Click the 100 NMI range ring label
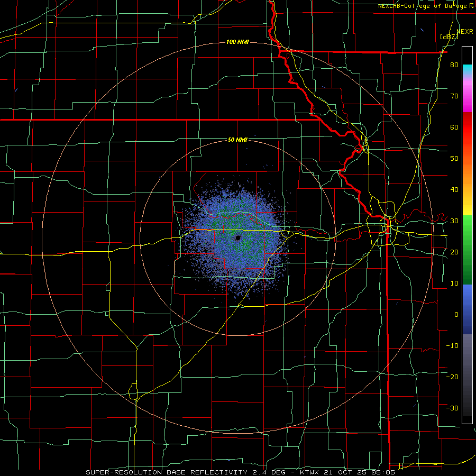 point(237,42)
